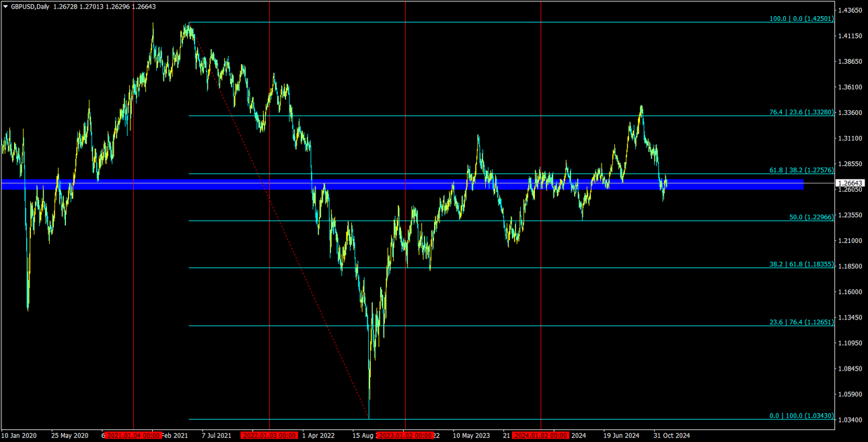Select the Fibonacci 38.2 | 61.8 label (1.18355)
The height and width of the screenshot is (442, 868).
[801, 264]
